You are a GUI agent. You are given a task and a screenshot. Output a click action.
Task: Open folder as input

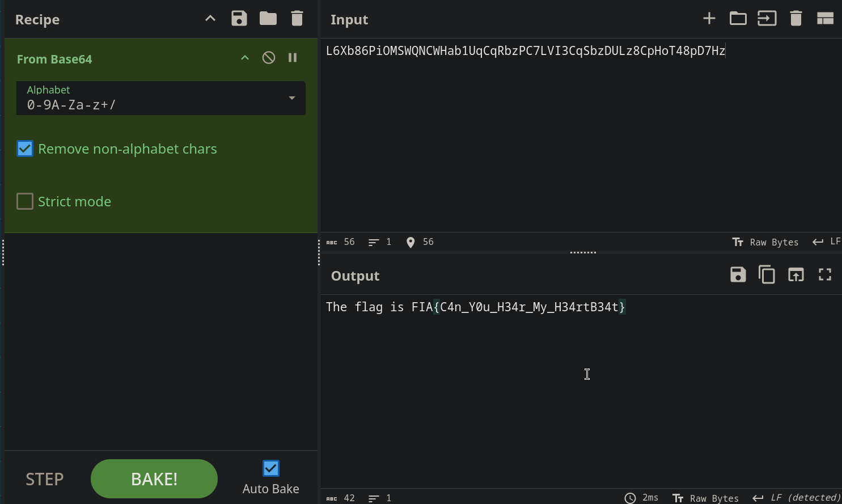[x=738, y=19]
